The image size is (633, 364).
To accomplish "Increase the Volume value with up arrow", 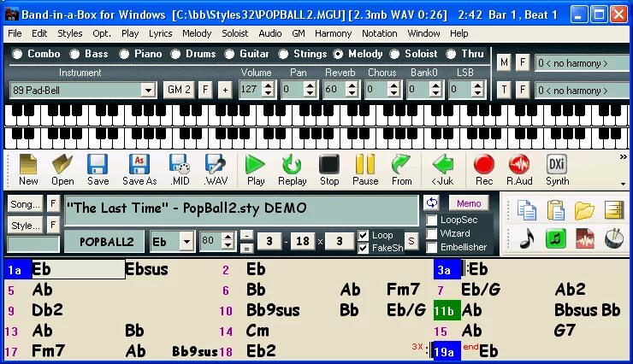I will pos(268,85).
